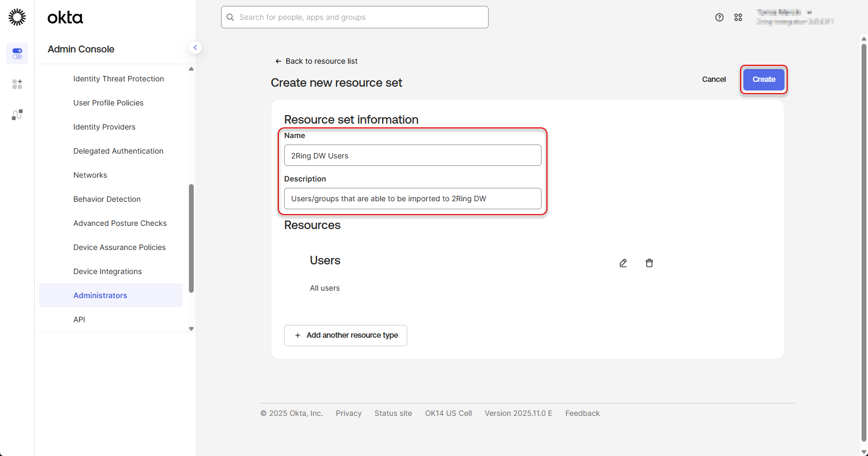Open the add apps grid icon in rail
The height and width of the screenshot is (456, 868).
17,84
